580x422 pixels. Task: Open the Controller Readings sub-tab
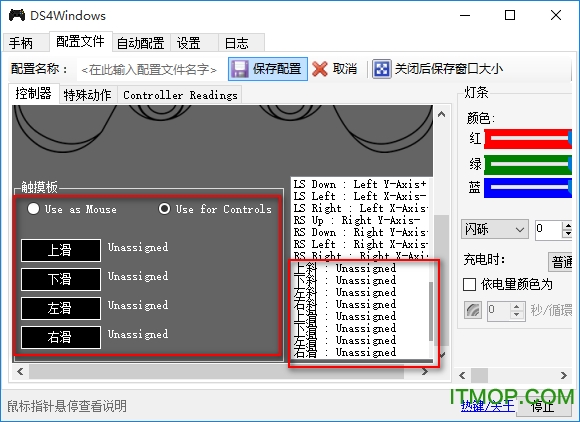(x=180, y=95)
